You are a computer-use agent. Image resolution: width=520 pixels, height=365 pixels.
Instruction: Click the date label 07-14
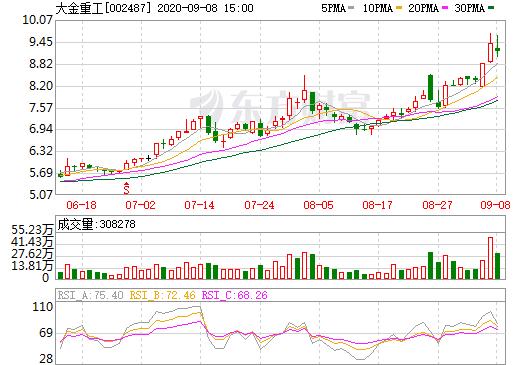(200, 205)
